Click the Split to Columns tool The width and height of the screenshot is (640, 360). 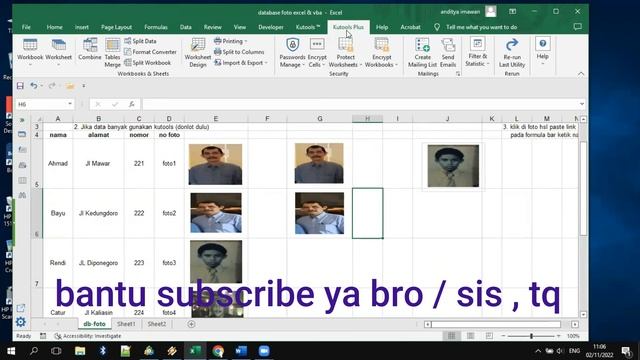click(239, 52)
